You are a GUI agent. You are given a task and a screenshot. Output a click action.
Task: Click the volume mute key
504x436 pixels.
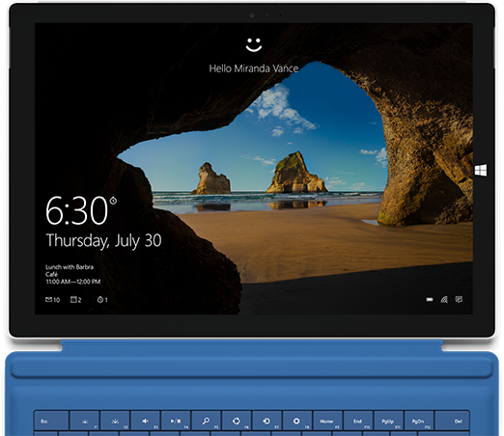point(145,421)
